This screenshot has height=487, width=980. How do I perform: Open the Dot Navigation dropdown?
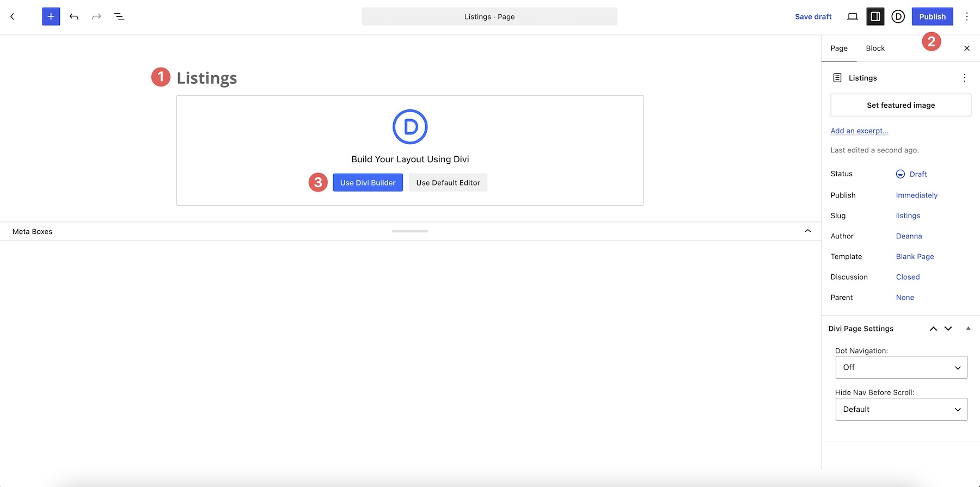click(901, 367)
